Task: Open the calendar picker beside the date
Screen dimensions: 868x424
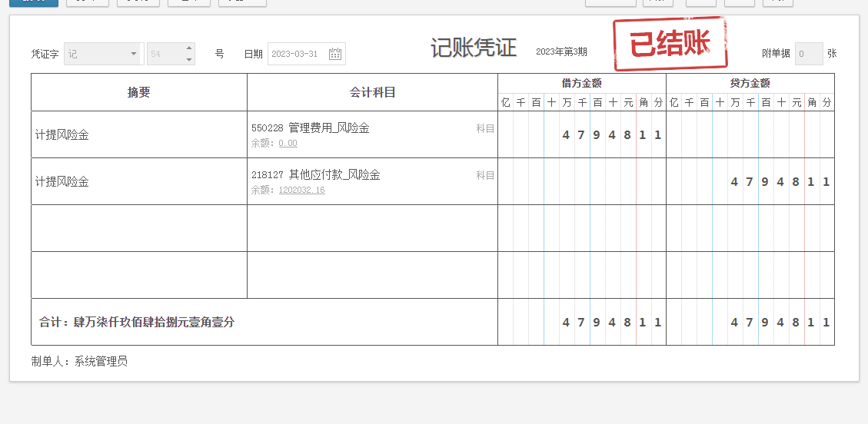Action: pos(335,54)
